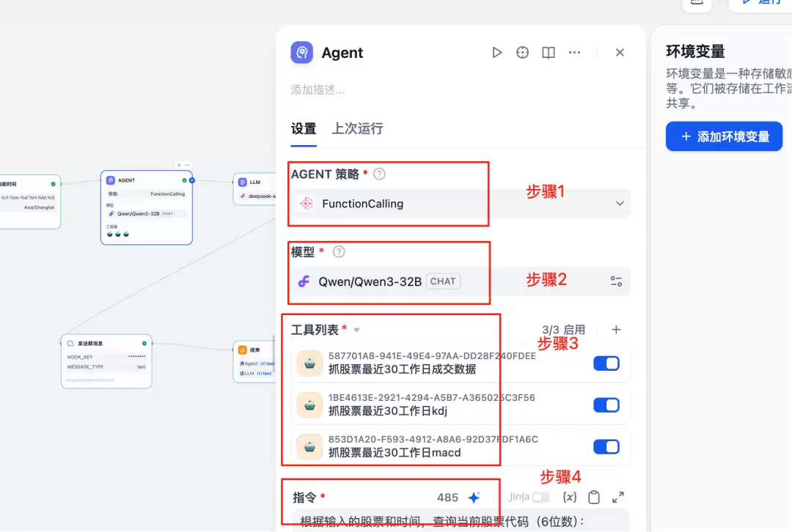This screenshot has width=792, height=532.
Task: Click the LLM node icon on canvas
Action: click(x=243, y=182)
